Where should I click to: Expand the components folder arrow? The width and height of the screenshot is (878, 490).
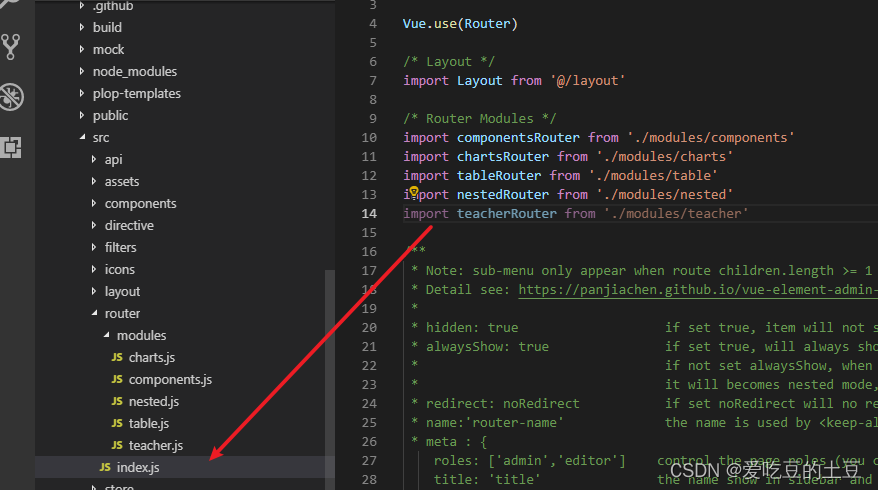point(94,203)
